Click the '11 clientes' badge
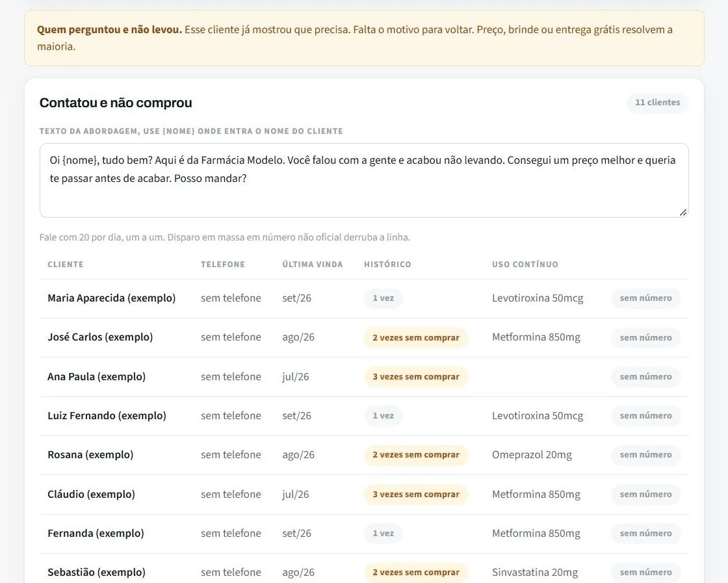The height and width of the screenshot is (583, 728). [657, 103]
